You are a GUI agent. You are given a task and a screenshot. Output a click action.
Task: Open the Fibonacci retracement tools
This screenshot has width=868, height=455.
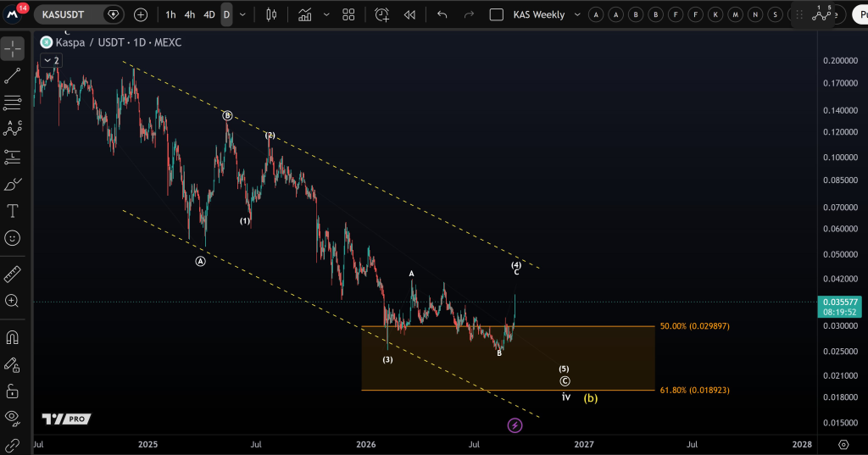(x=12, y=103)
